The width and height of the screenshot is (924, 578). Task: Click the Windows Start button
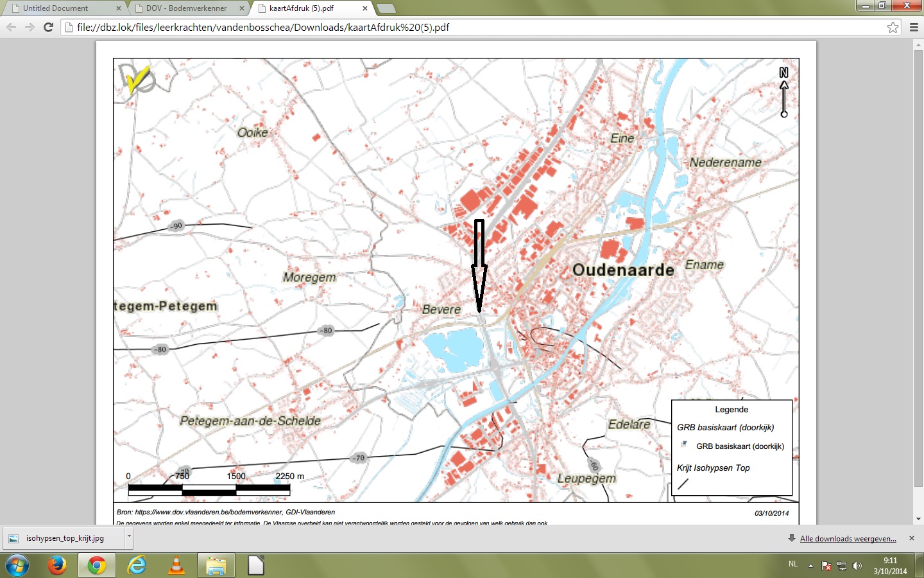(x=17, y=566)
